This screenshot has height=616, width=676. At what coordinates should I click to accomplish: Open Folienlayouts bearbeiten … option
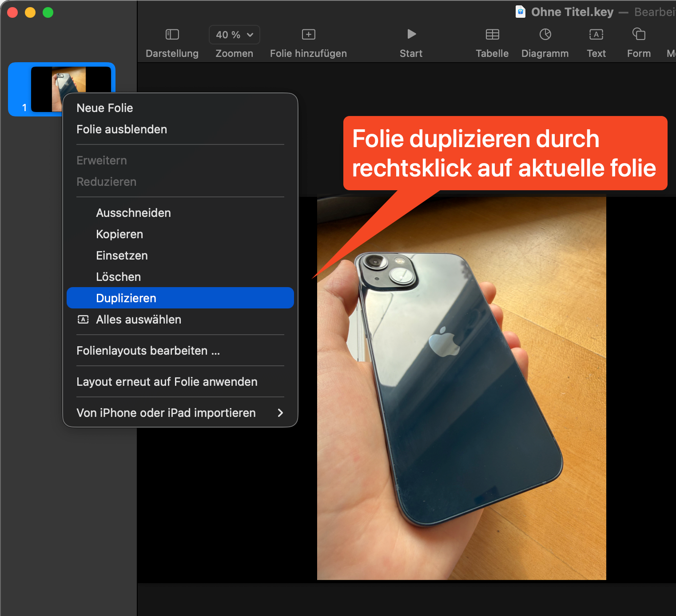coord(148,351)
